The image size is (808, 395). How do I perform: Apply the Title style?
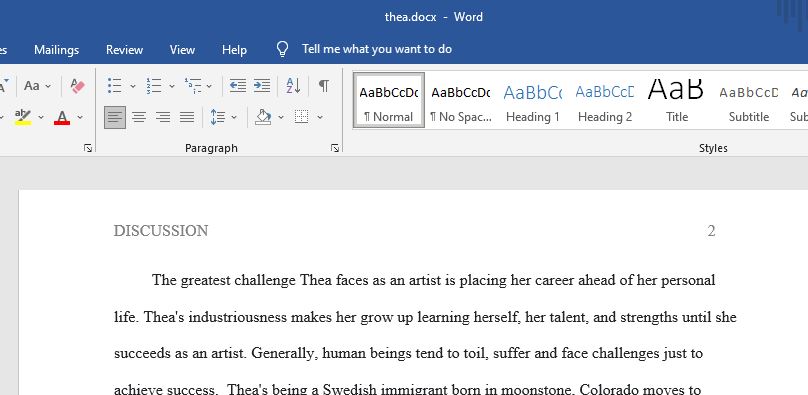677,100
